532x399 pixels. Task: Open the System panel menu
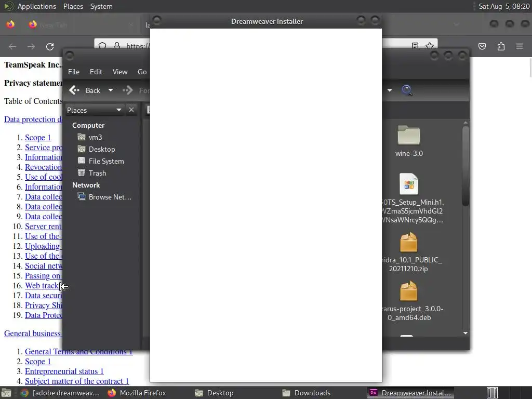(101, 6)
